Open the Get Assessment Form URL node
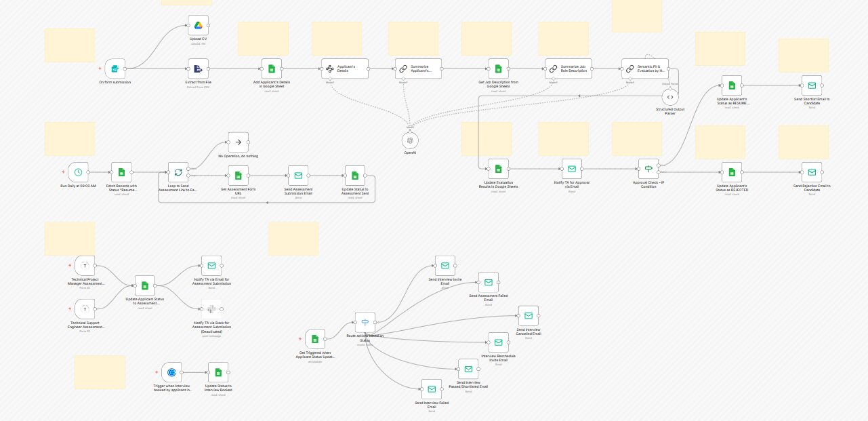The width and height of the screenshot is (868, 421). click(x=239, y=176)
